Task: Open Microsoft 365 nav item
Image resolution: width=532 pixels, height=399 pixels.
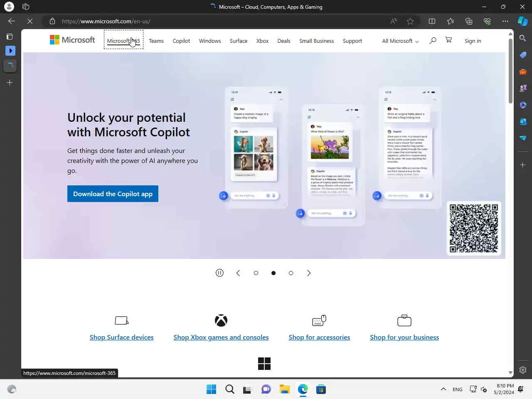Action: (x=123, y=41)
